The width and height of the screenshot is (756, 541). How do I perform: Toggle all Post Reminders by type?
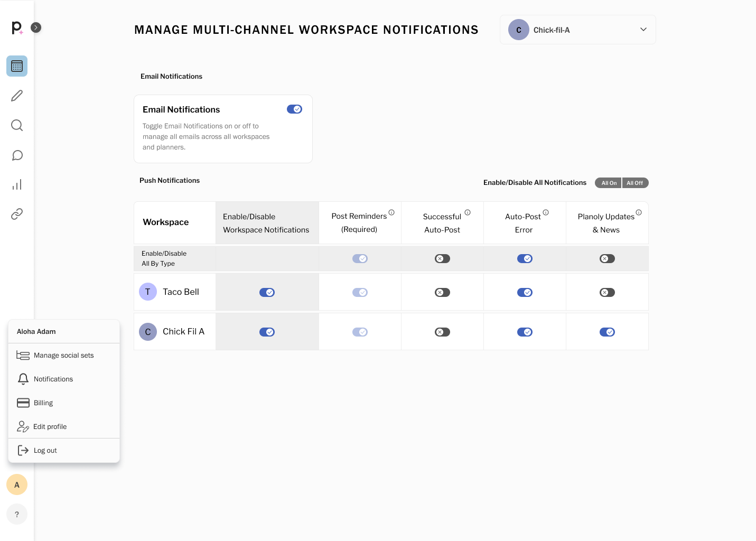pyautogui.click(x=360, y=258)
